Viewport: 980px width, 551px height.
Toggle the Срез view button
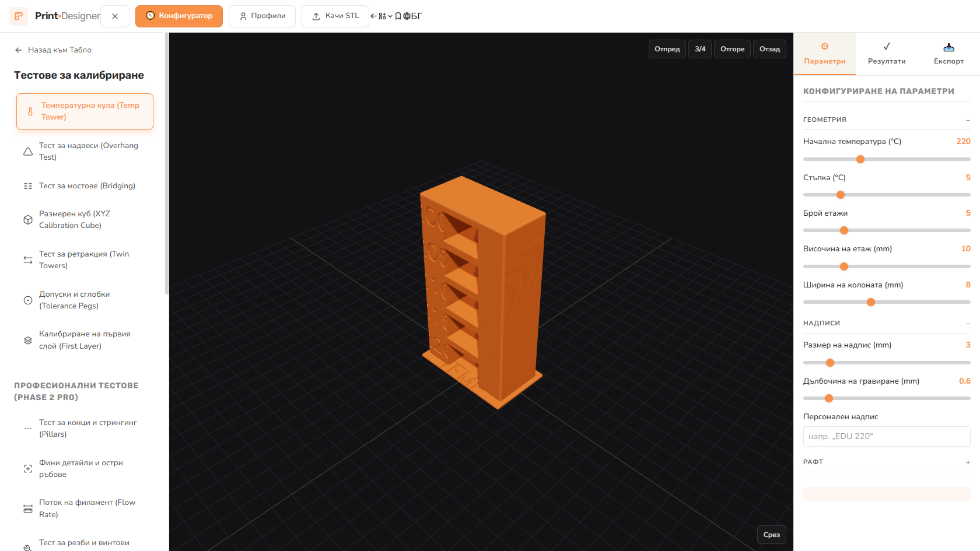click(x=771, y=535)
